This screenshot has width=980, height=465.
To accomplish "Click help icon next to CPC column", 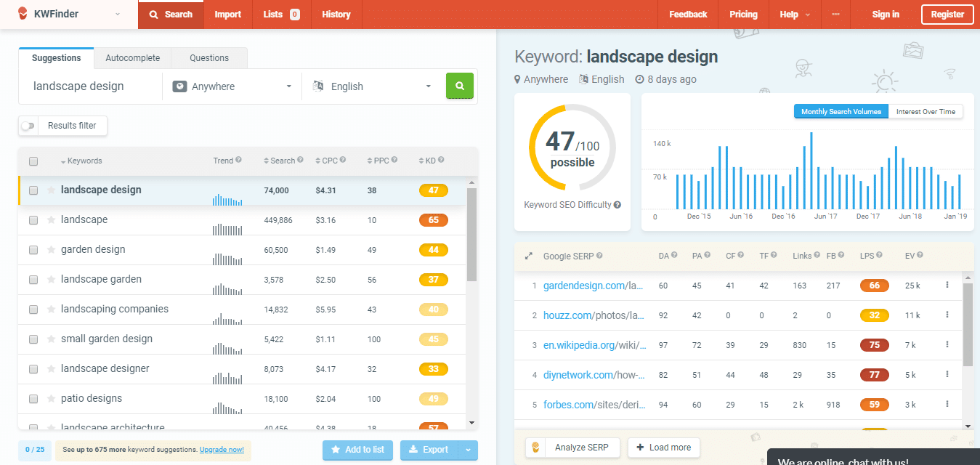I will 343,160.
